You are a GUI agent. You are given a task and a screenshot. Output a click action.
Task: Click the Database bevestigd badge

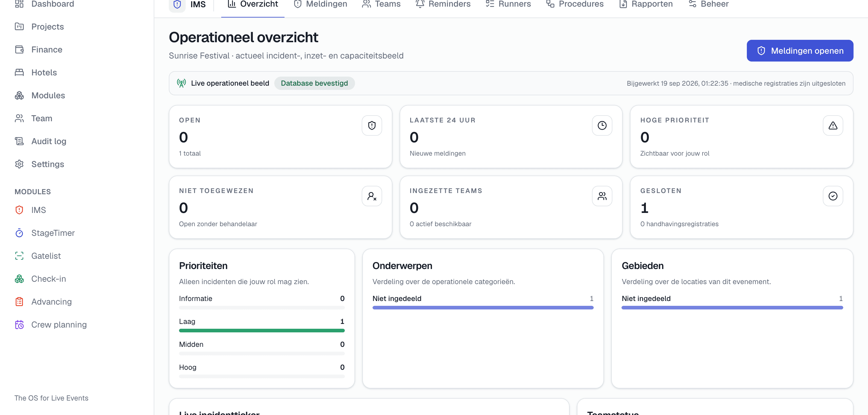click(314, 83)
